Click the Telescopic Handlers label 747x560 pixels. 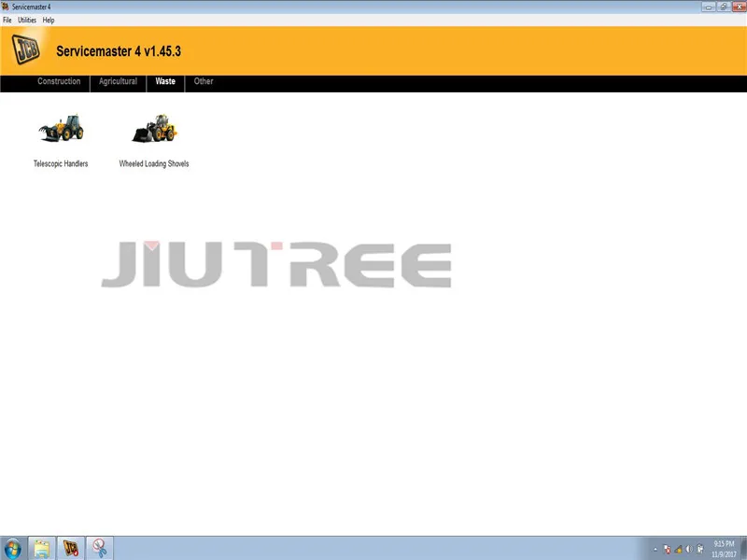61,164
